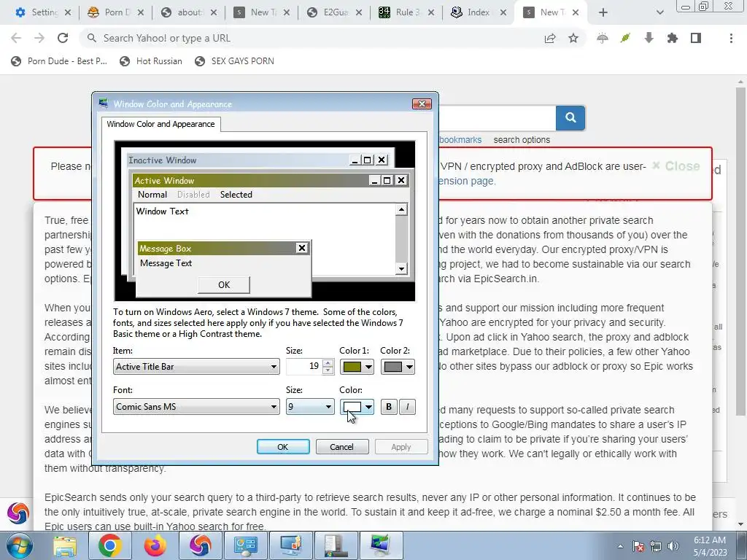Screen dimensions: 747x560
Task: Reload the current page
Action: coord(63,38)
